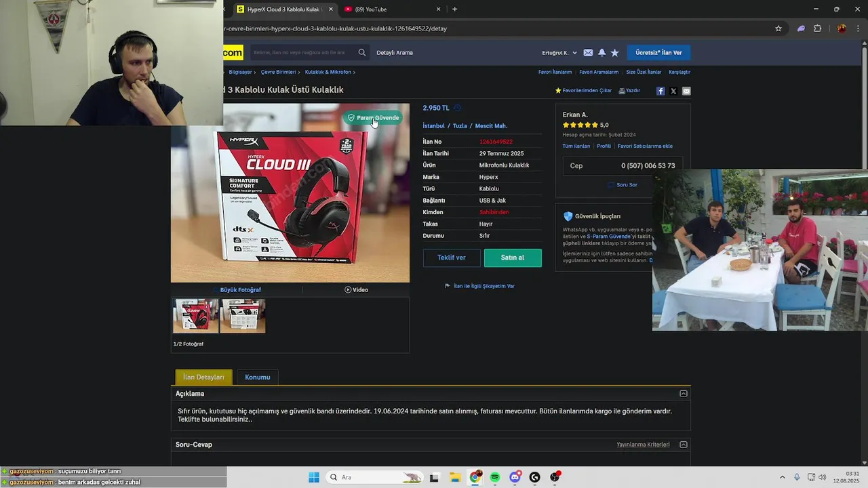Open the Konumu tab

click(x=258, y=377)
